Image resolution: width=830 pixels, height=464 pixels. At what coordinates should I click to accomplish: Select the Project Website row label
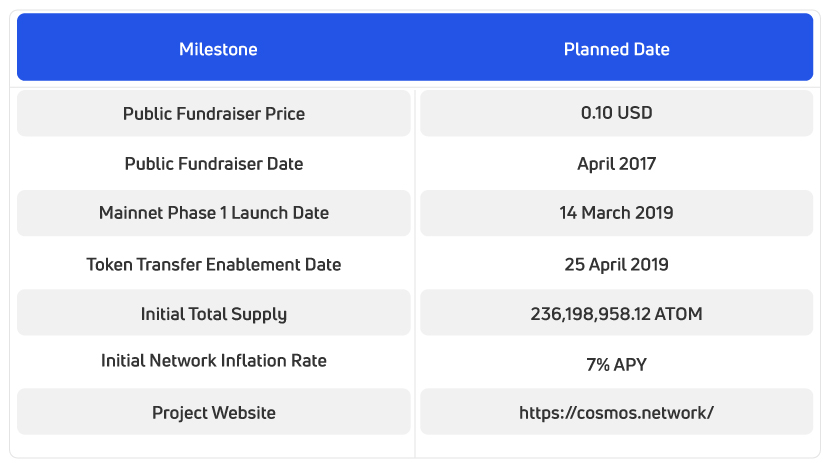pyautogui.click(x=214, y=412)
